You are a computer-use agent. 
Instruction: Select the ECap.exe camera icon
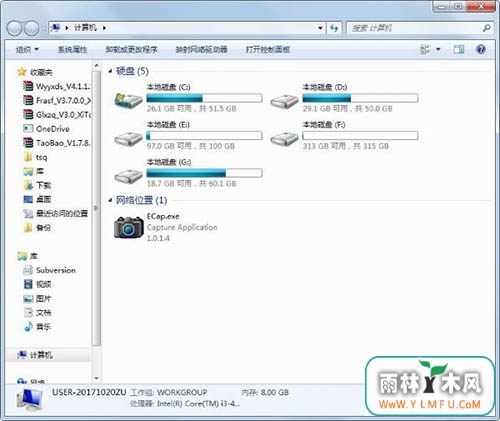pos(129,227)
